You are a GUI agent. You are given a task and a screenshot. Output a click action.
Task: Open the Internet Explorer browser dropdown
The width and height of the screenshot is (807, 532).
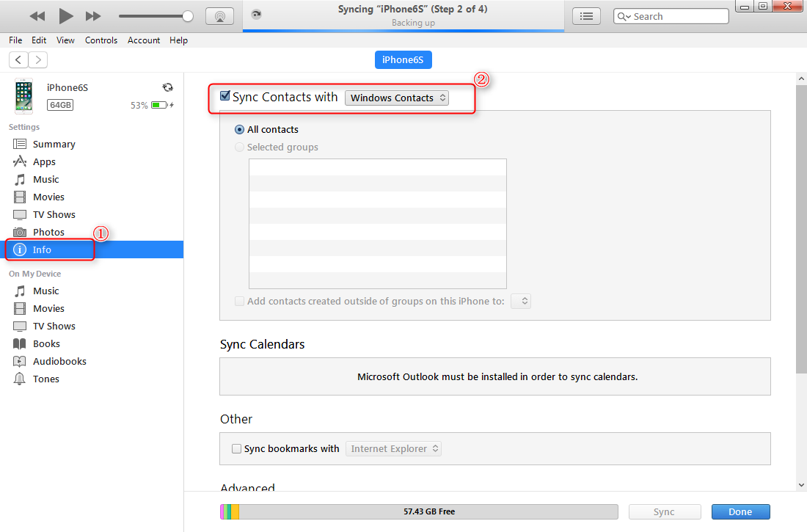point(394,448)
